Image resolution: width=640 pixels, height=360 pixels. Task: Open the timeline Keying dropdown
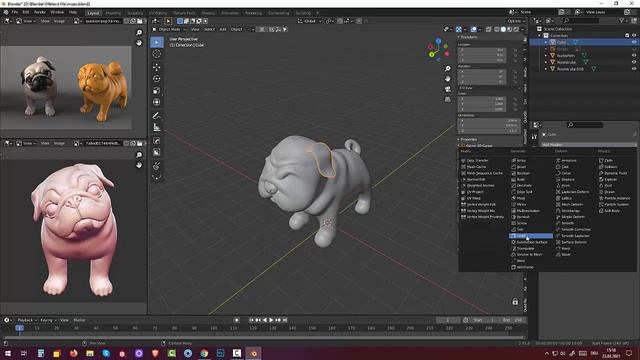point(48,320)
